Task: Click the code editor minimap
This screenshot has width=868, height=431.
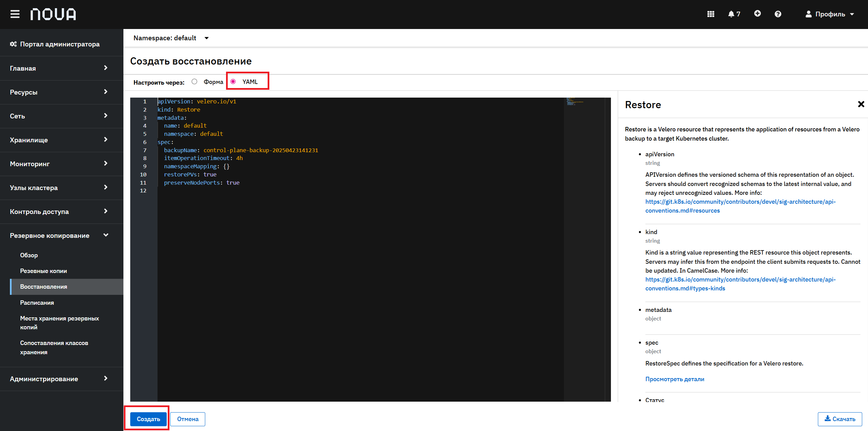Action: pyautogui.click(x=584, y=249)
